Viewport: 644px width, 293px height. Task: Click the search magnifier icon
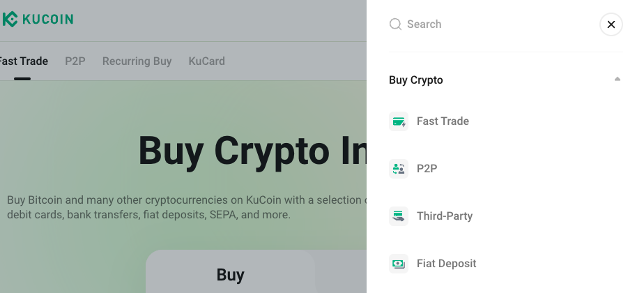(x=395, y=24)
